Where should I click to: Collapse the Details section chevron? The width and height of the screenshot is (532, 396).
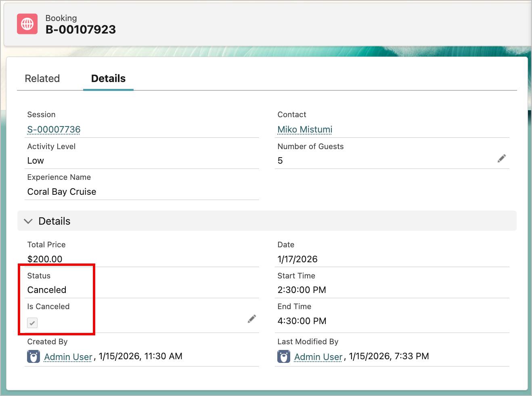(28, 221)
